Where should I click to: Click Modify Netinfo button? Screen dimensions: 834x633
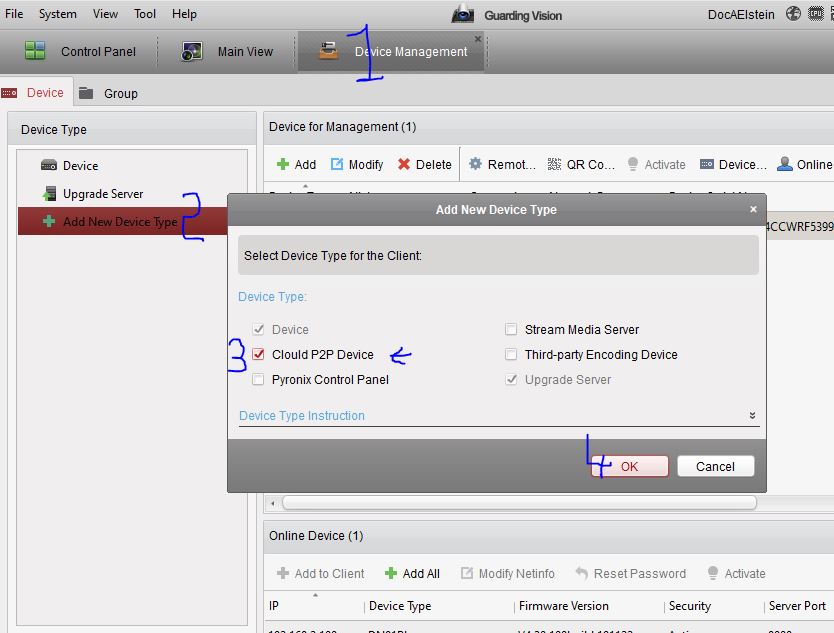point(508,573)
